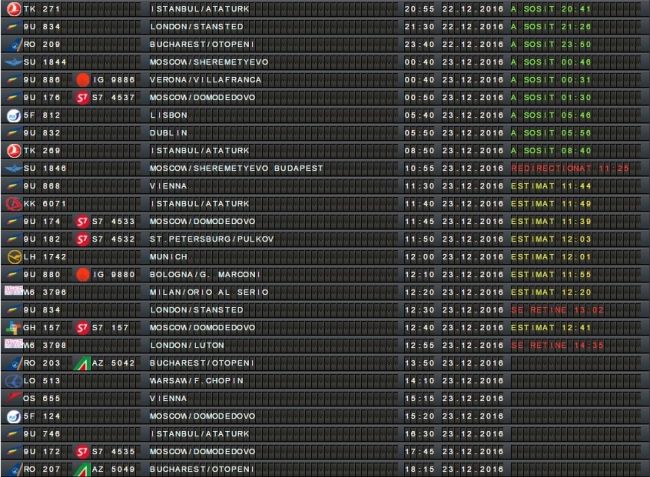
Task: Select flight number TK 271
Action: click(42, 9)
